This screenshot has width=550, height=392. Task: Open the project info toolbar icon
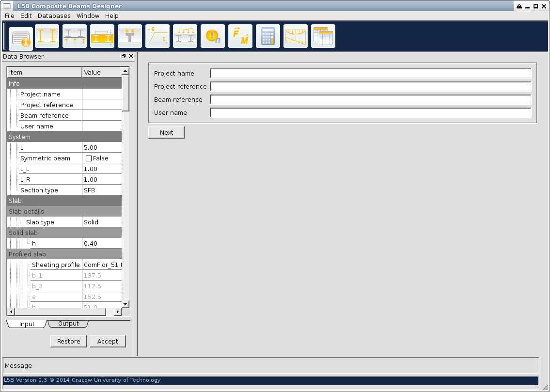[21, 38]
